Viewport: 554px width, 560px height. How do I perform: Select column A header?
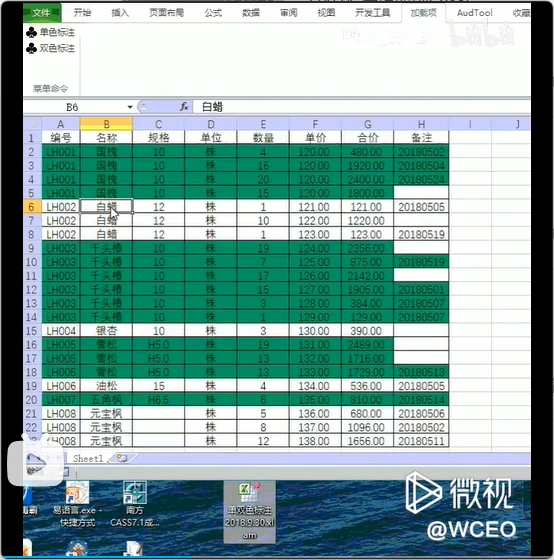tap(60, 124)
